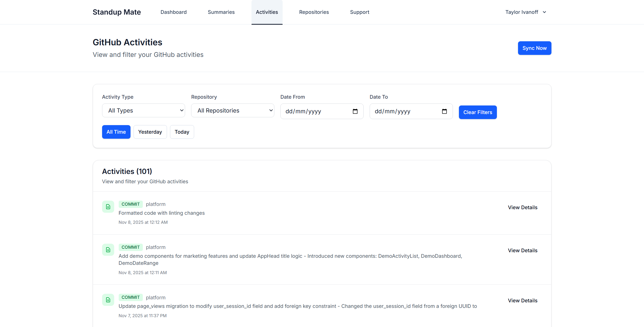Switch to the Today quick filter

[x=182, y=132]
